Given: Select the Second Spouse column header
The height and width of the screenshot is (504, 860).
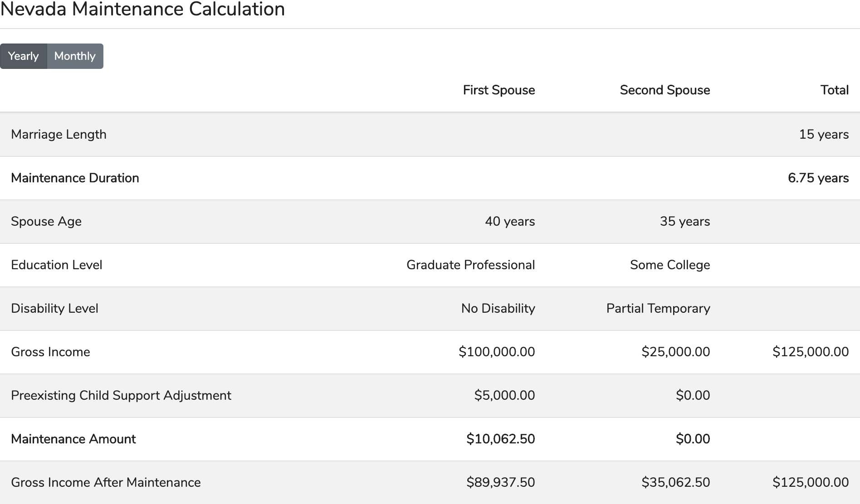Looking at the screenshot, I should click(665, 90).
